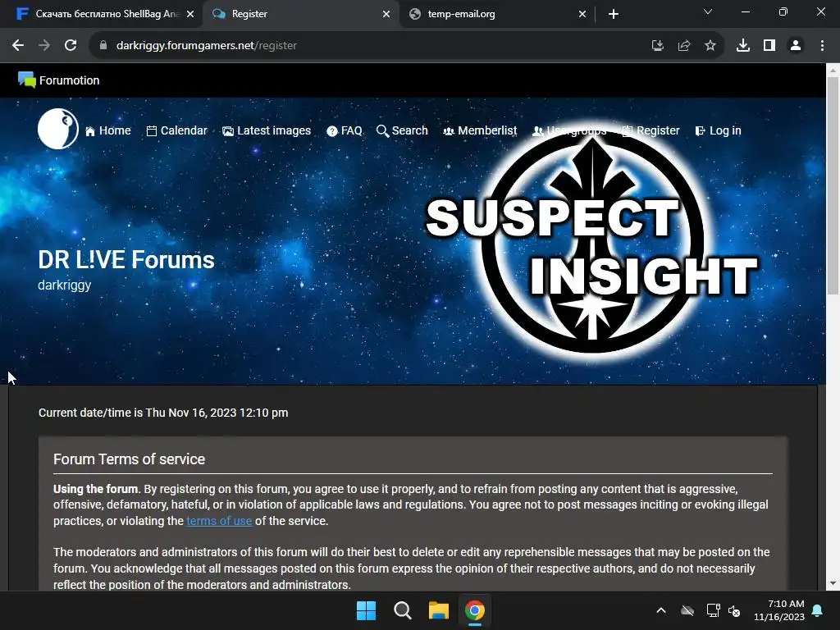Click the muted volume tray icon
The height and width of the screenshot is (630, 840).
pyautogui.click(x=734, y=610)
